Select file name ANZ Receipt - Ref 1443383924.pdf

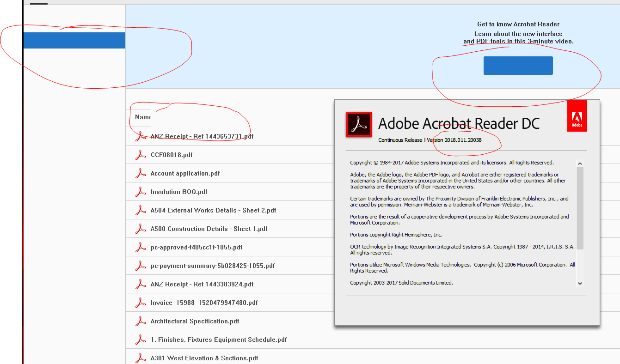click(202, 284)
